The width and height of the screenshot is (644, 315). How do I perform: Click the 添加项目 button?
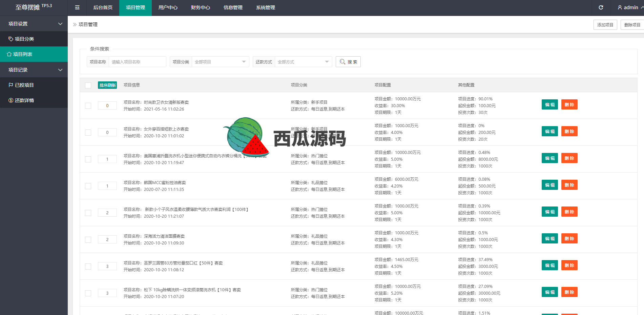(605, 25)
